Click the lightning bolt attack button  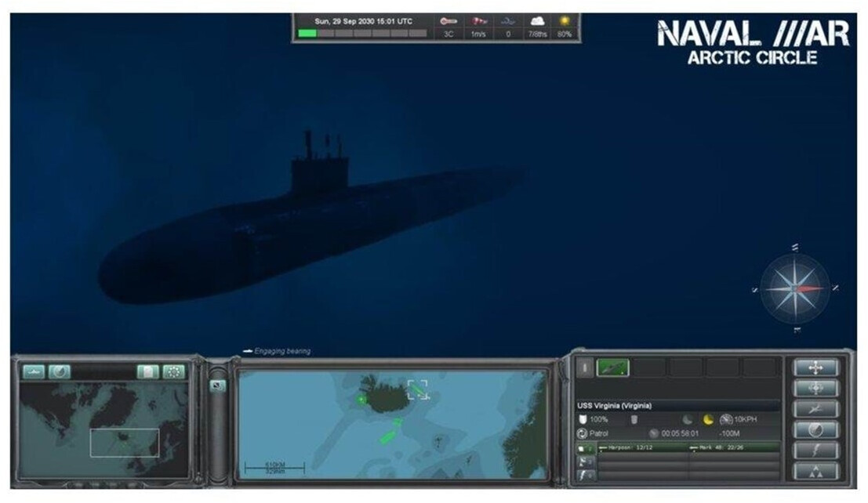(815, 450)
